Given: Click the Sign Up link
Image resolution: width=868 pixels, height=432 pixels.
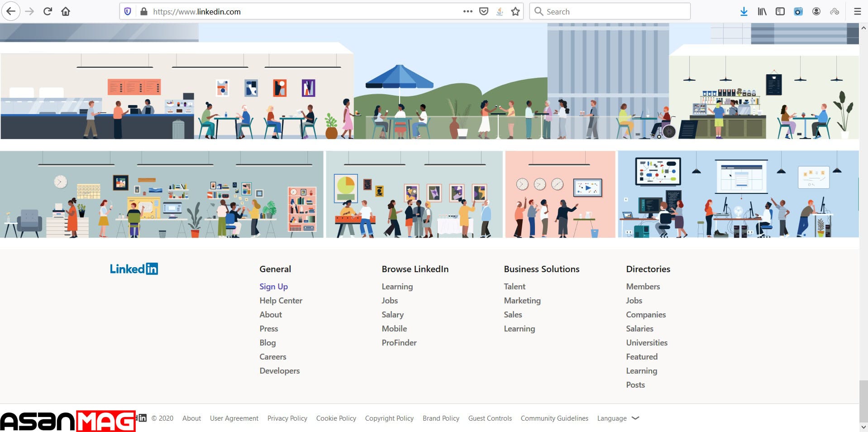Looking at the screenshot, I should click(x=273, y=286).
